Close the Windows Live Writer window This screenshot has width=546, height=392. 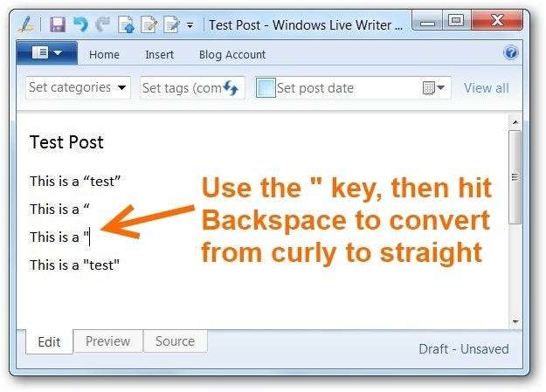[497, 20]
